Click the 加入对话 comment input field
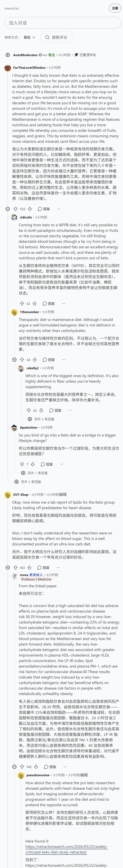Image resolution: width=123 pixels, height=868 pixels. pos(63,23)
